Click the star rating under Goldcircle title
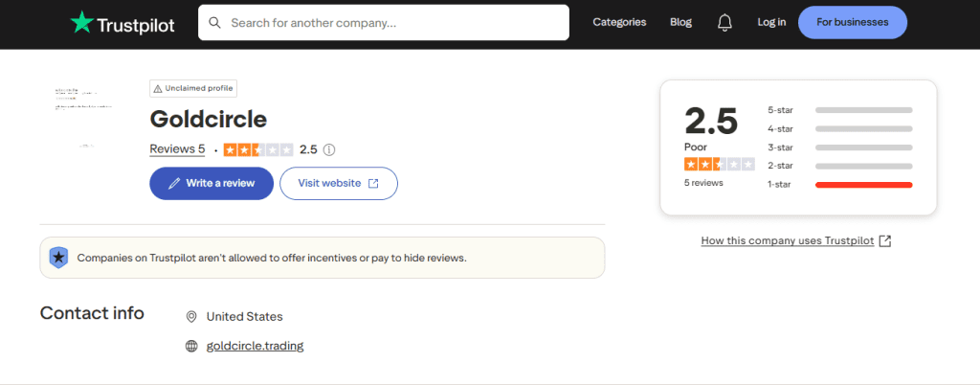 (258, 150)
